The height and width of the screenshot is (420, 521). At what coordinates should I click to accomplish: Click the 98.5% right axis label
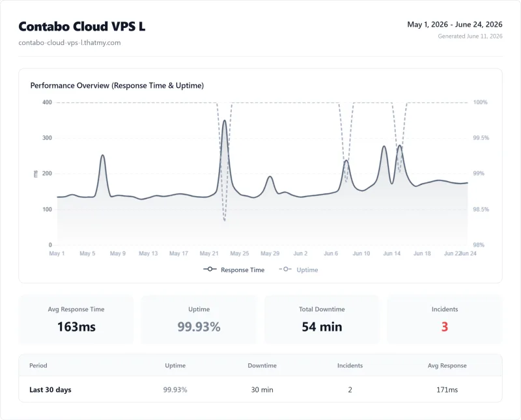pos(481,209)
